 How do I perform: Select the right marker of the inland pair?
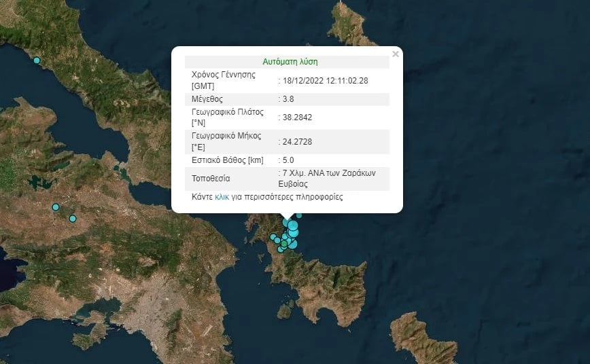(73, 218)
